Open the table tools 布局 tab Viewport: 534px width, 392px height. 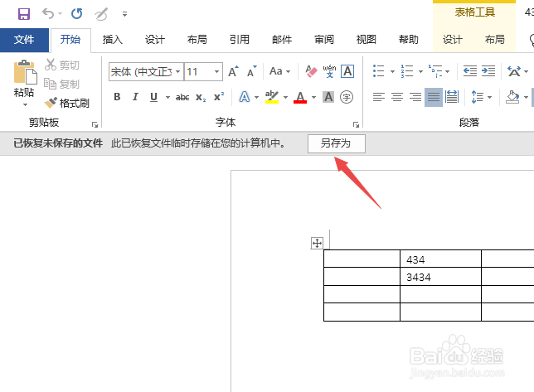click(x=494, y=40)
